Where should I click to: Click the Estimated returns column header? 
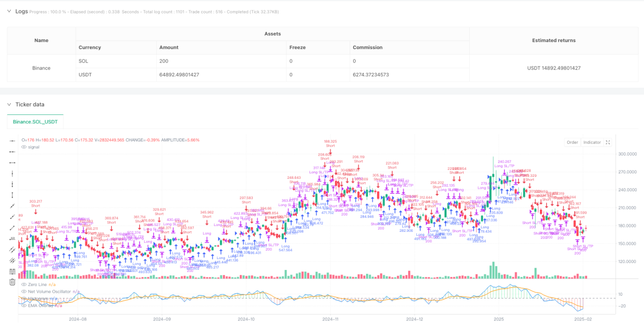[x=553, y=41]
